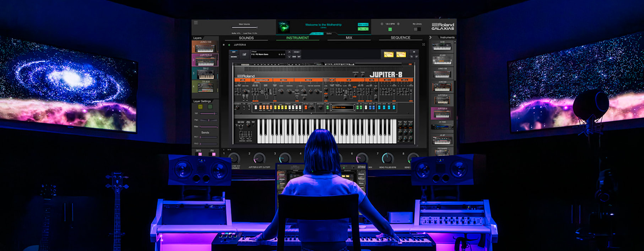Click the undo icon beside the VU meters

[412, 57]
